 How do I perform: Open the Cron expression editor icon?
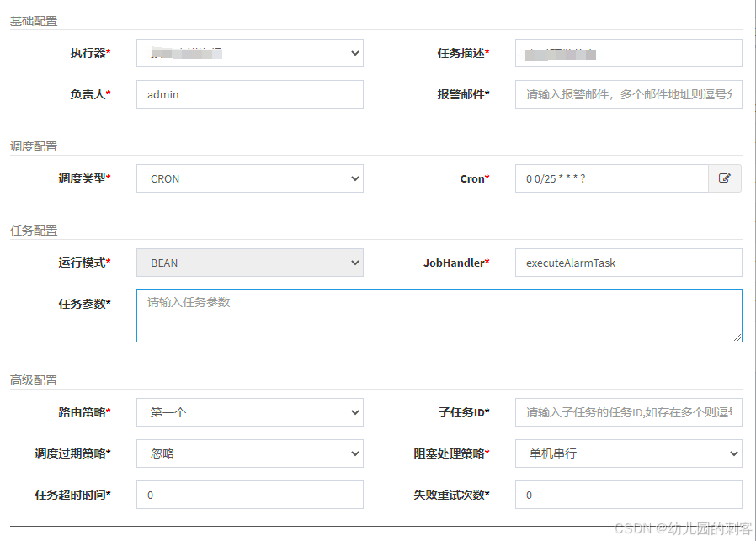point(725,178)
